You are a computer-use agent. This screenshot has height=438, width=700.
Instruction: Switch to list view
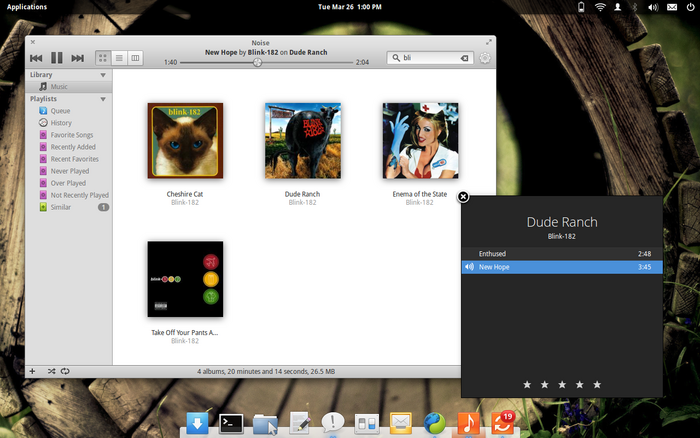119,58
